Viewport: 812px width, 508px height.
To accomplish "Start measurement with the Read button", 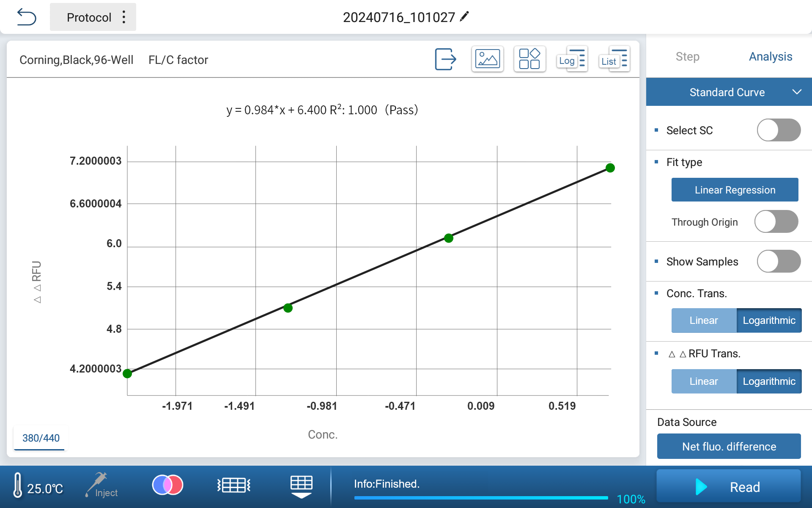I will 728,486.
